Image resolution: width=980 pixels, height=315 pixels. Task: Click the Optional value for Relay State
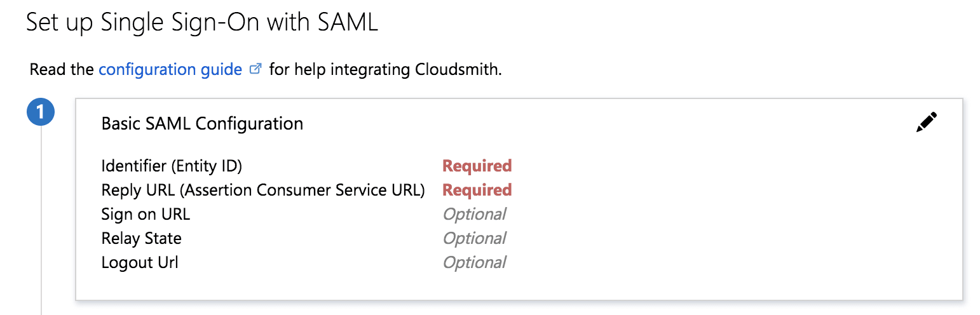pos(474,238)
